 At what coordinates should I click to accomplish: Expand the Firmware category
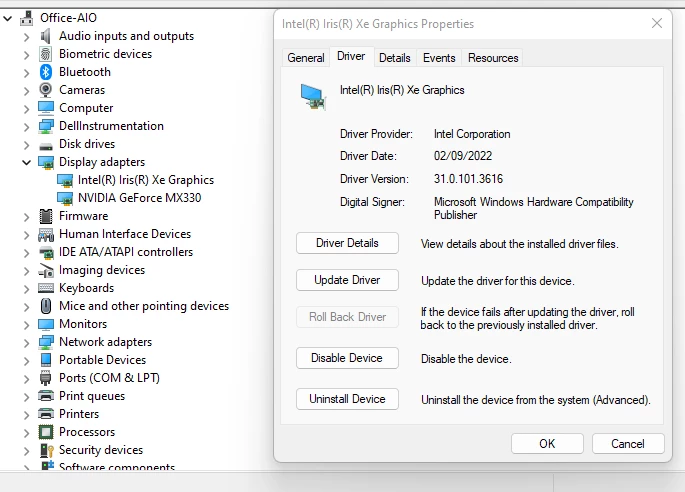pyautogui.click(x=27, y=217)
